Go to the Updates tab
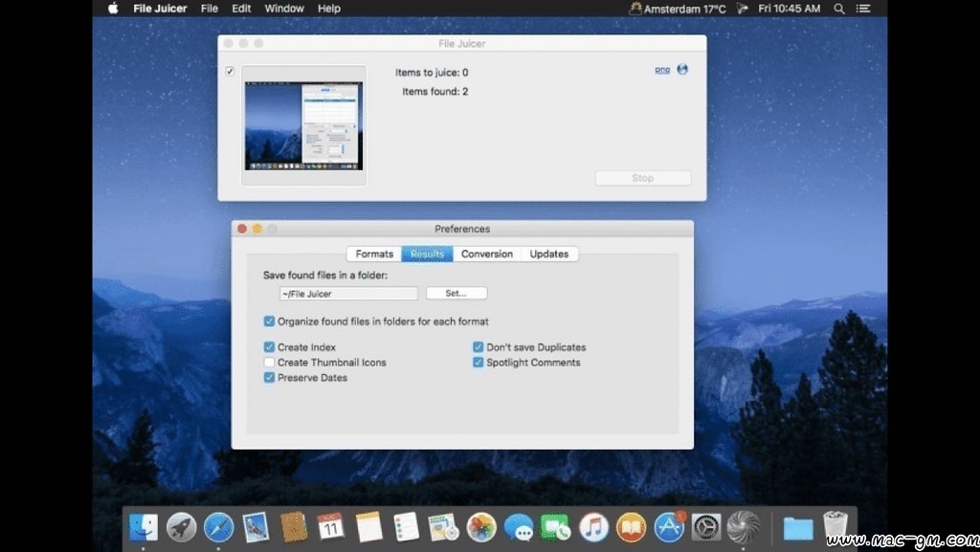 point(549,254)
